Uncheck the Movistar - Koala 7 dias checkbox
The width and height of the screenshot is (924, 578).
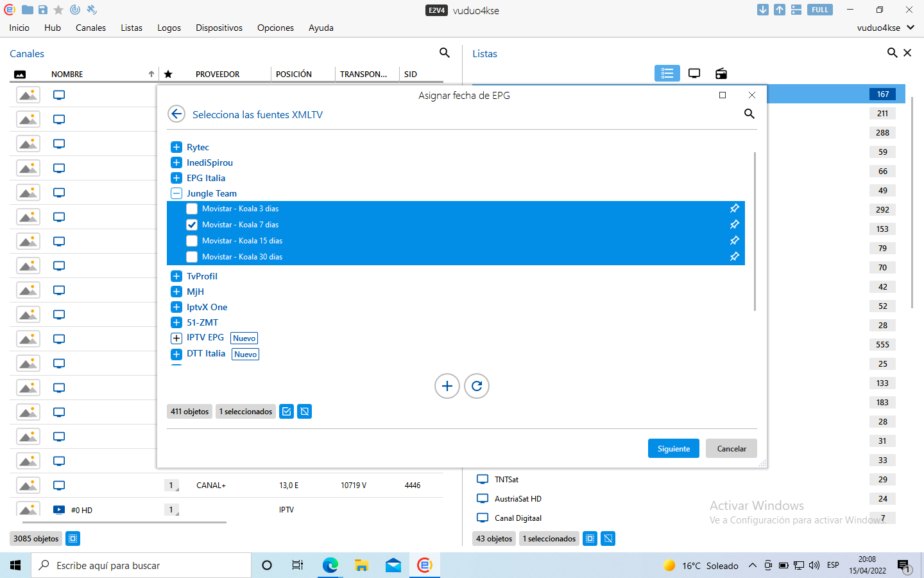click(x=192, y=225)
